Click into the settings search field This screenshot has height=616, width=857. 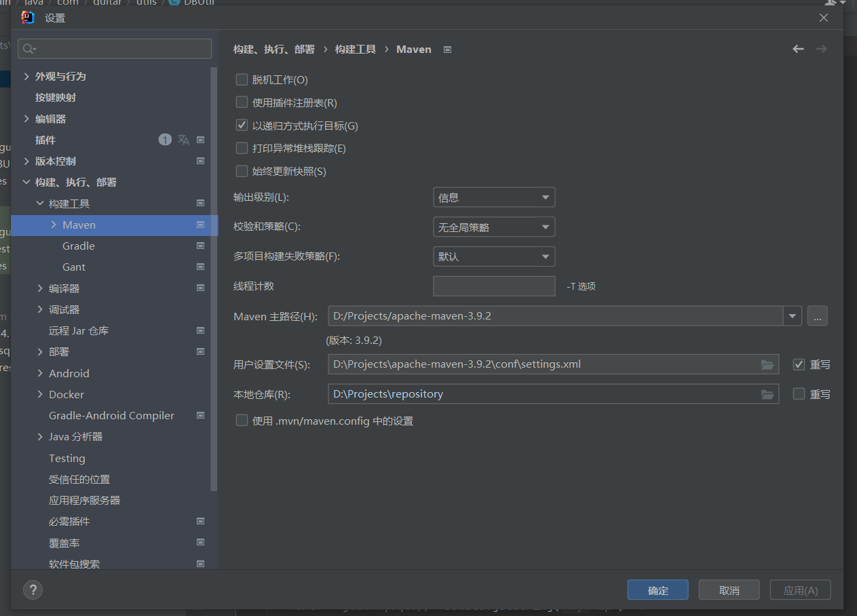(115, 49)
